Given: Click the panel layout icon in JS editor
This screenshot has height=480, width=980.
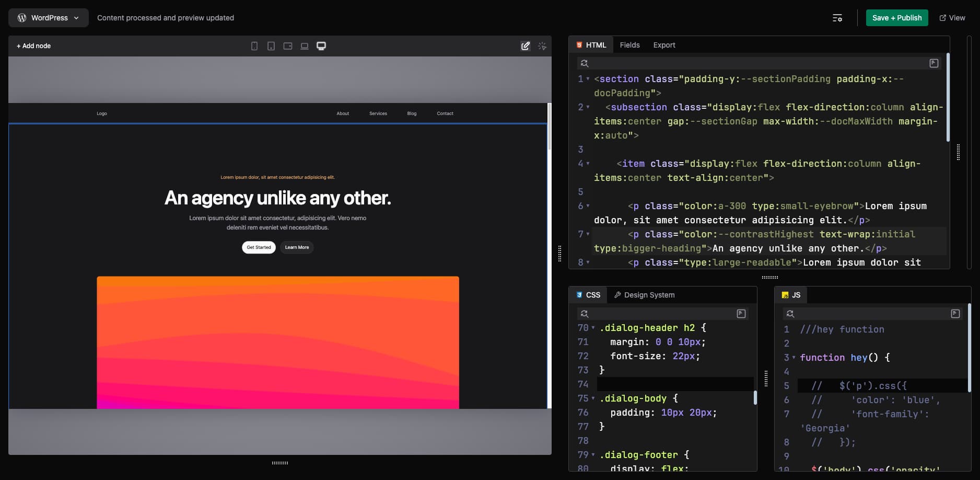Looking at the screenshot, I should 955,314.
